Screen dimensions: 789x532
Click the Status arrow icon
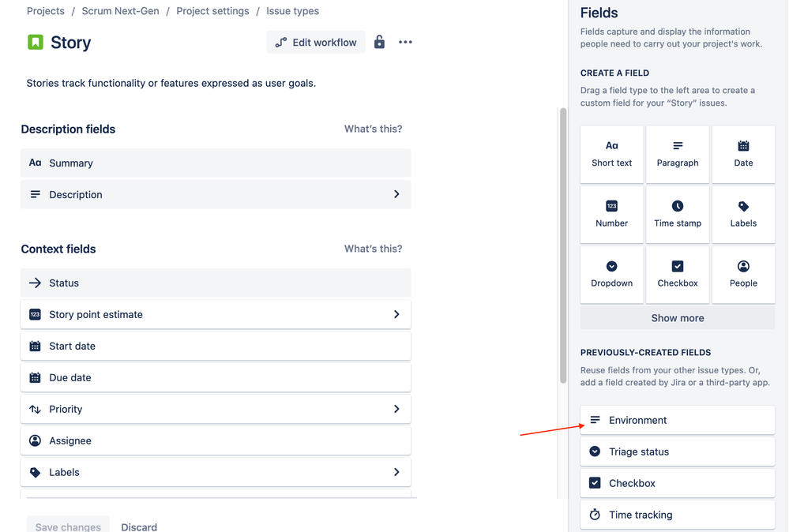pos(35,283)
